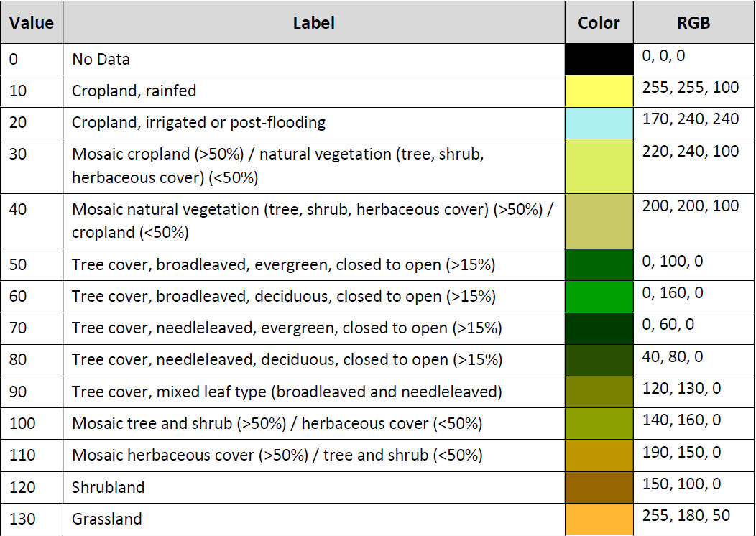This screenshot has width=756, height=536.
Task: Click the RGB column header
Action: pyautogui.click(x=693, y=22)
